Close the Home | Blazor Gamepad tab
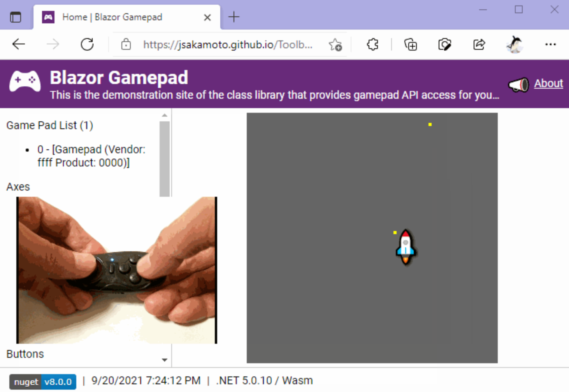This screenshot has height=392, width=569. [x=207, y=17]
